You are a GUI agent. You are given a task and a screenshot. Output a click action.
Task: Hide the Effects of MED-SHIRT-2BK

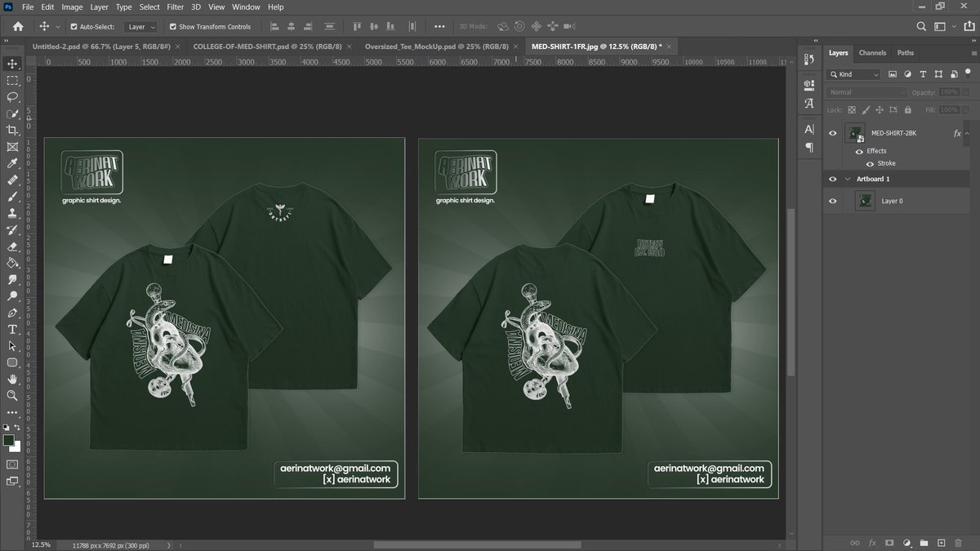click(859, 151)
